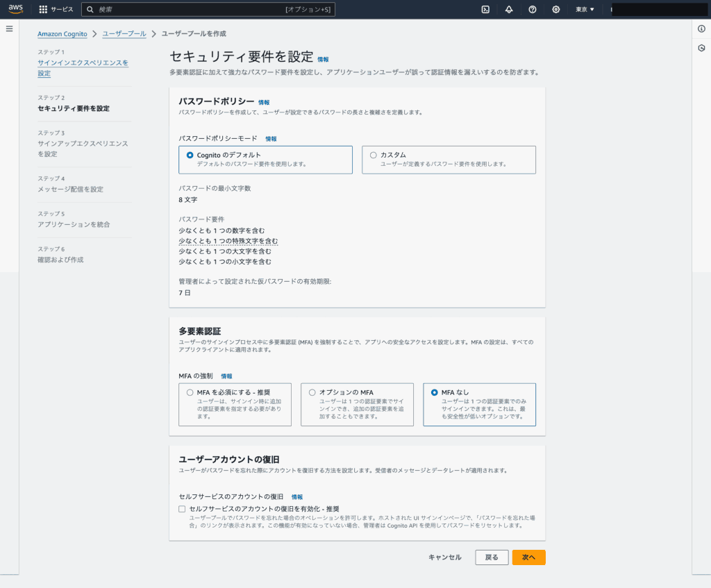Open the help question mark icon
The width and height of the screenshot is (711, 588).
(x=533, y=10)
